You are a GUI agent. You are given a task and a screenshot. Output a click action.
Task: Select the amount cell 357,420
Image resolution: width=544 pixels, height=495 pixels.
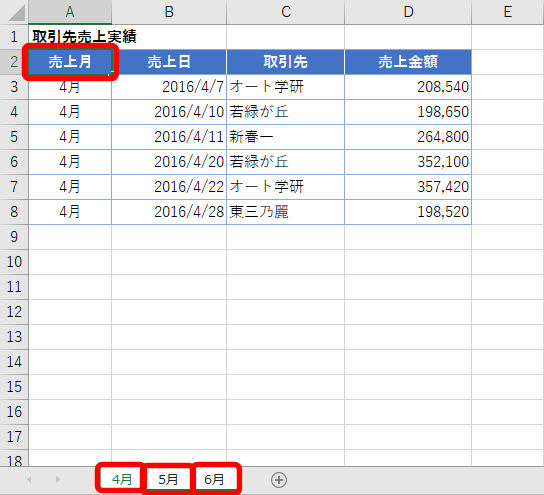click(x=408, y=187)
